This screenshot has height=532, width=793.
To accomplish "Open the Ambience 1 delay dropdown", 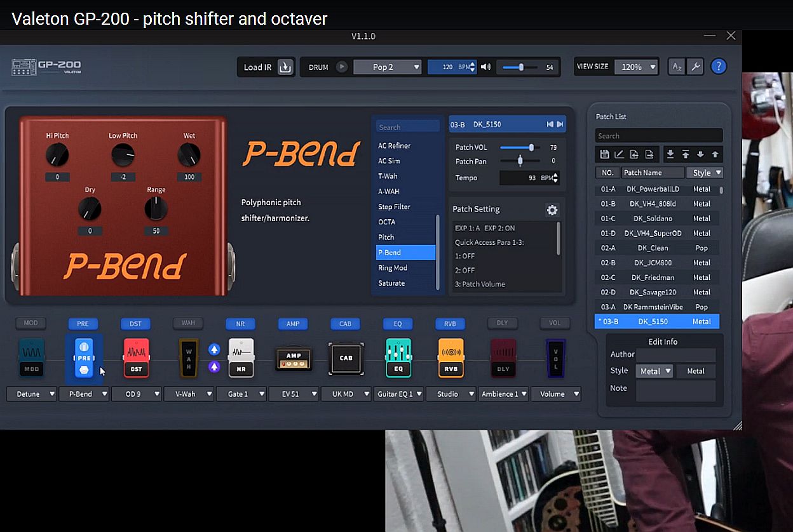I will (x=504, y=394).
